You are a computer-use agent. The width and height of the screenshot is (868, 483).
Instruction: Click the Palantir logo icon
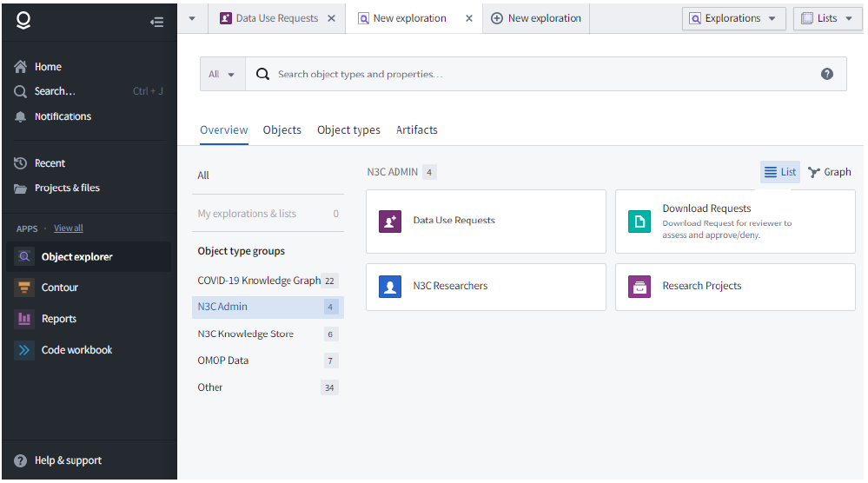[x=23, y=21]
